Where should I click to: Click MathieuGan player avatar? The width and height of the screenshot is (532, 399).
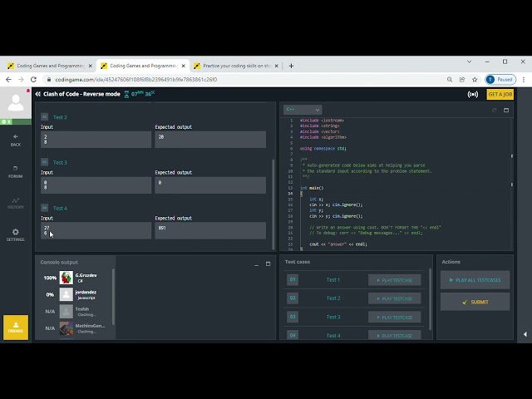pos(66,328)
